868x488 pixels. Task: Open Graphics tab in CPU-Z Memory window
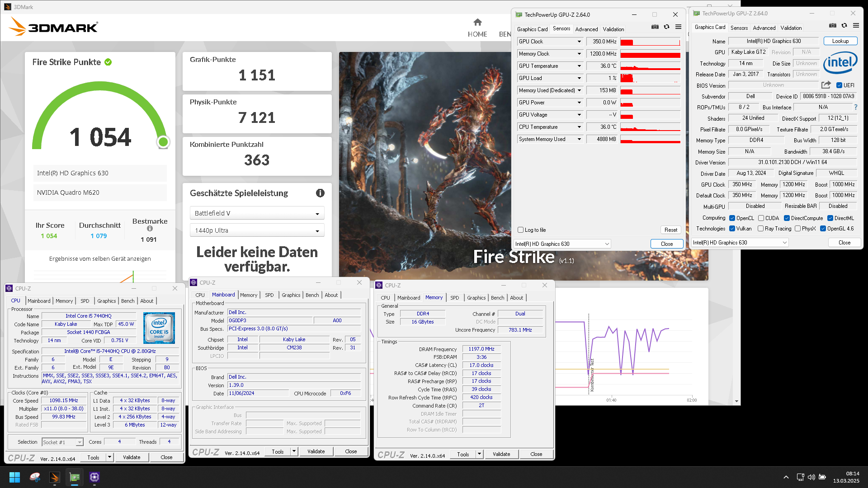pos(476,298)
